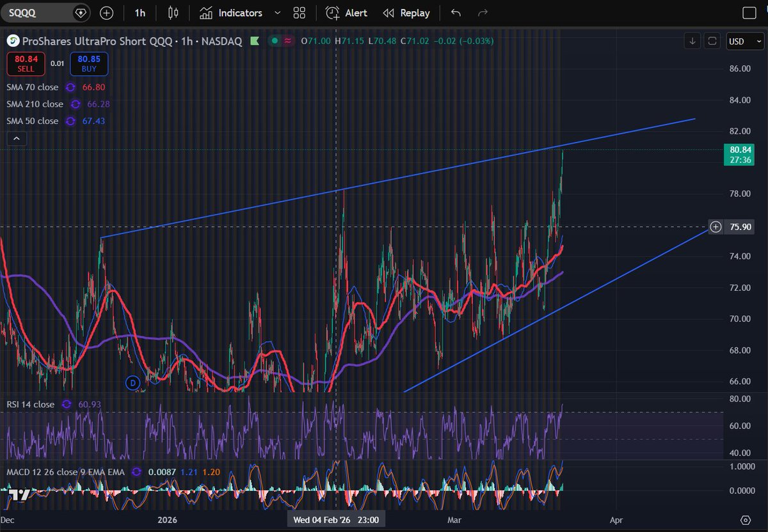
Task: Click the SMA 50 value 67.43
Action: 94,121
